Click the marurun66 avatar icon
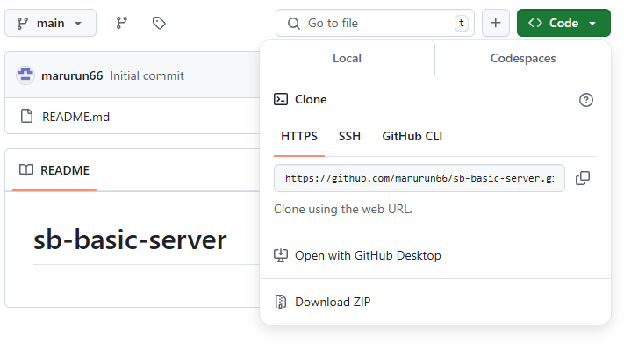 (25, 75)
